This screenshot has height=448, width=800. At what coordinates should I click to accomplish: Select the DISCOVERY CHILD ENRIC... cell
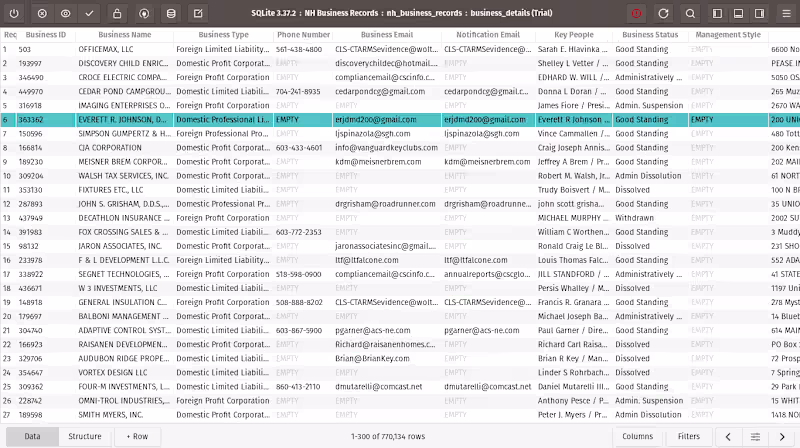pos(124,63)
